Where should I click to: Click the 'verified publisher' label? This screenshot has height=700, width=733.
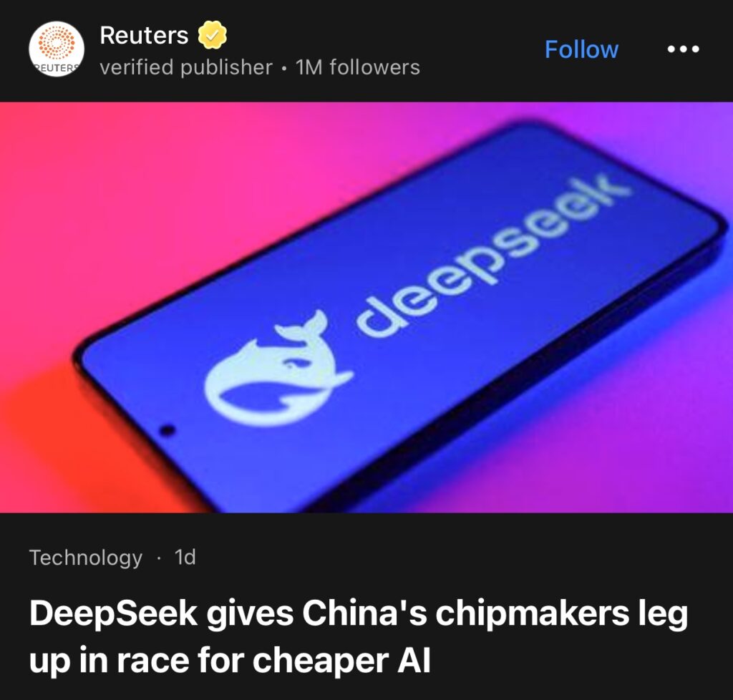186,67
